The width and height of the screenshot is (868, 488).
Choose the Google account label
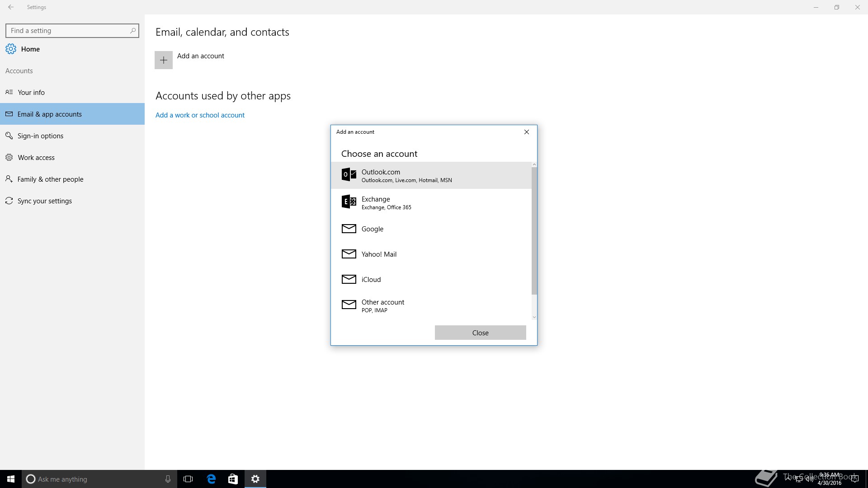click(x=373, y=229)
